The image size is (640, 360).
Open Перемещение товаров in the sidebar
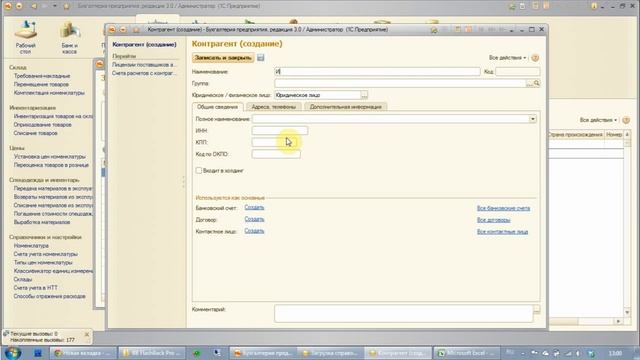click(x=41, y=84)
